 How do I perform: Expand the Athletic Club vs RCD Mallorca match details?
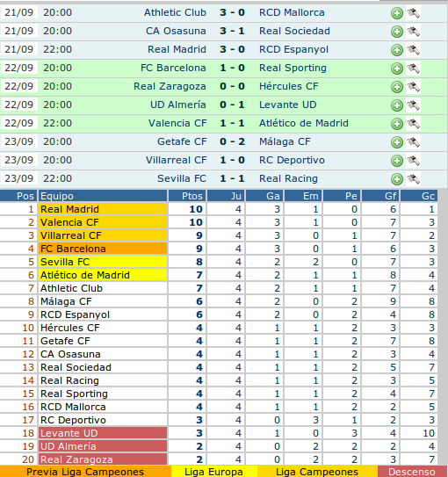(x=396, y=13)
